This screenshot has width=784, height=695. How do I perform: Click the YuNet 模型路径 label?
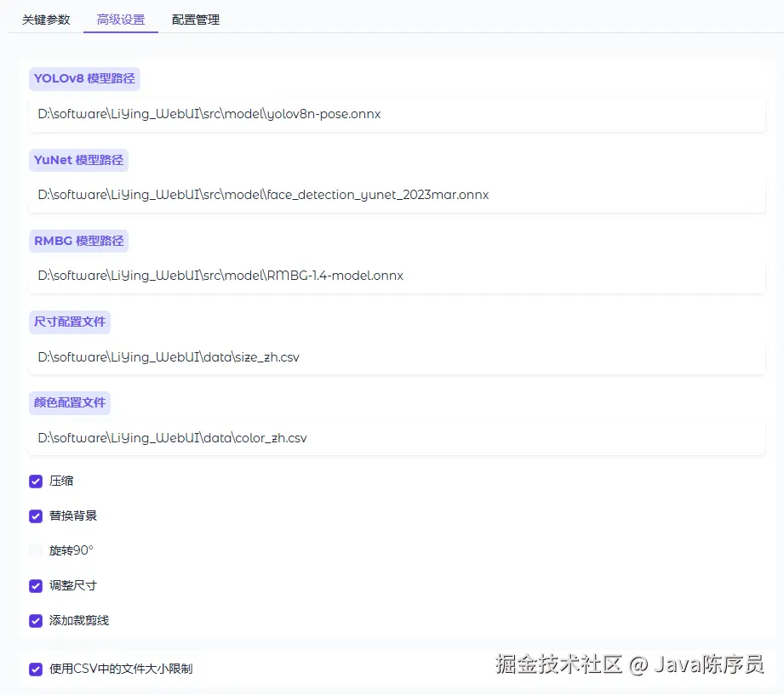tap(78, 161)
